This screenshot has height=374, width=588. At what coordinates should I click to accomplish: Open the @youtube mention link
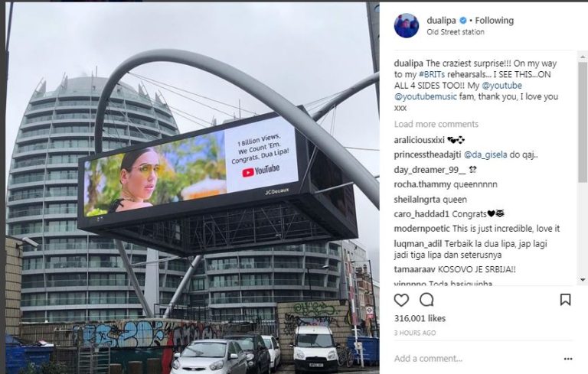pyautogui.click(x=501, y=86)
